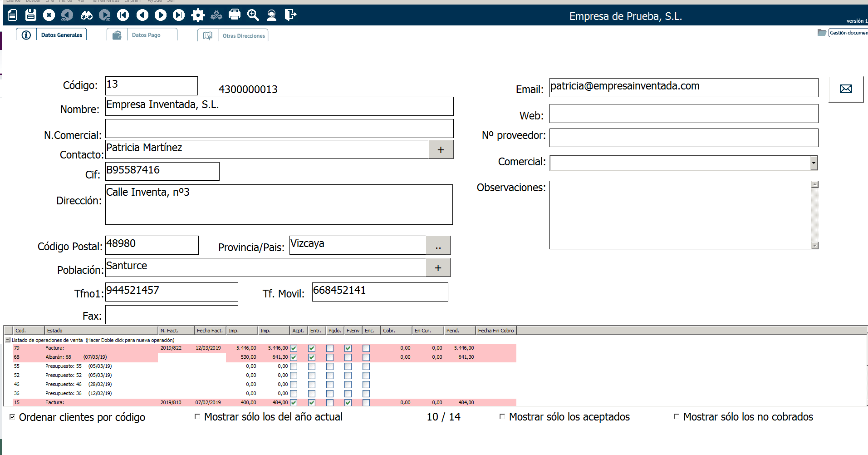The height and width of the screenshot is (455, 868).
Task: Click the Observaciones scrollbar down arrow
Action: coord(815,246)
